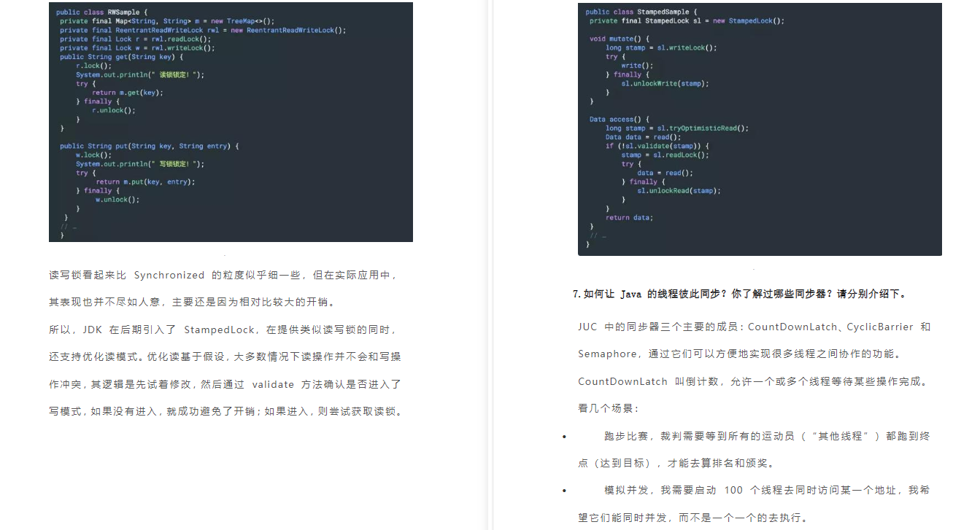Click the 'r.unlock();' statement
Screen dimensions: 980x530
point(113,110)
